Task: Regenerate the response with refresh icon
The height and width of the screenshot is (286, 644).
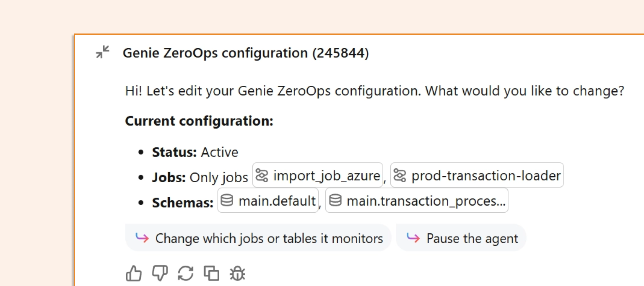Action: [x=186, y=273]
